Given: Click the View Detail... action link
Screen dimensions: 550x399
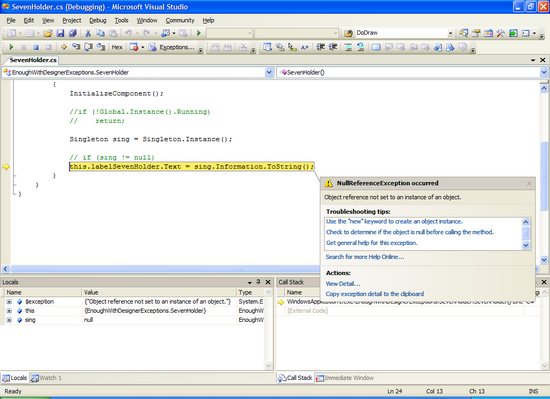Looking at the screenshot, I should click(343, 284).
